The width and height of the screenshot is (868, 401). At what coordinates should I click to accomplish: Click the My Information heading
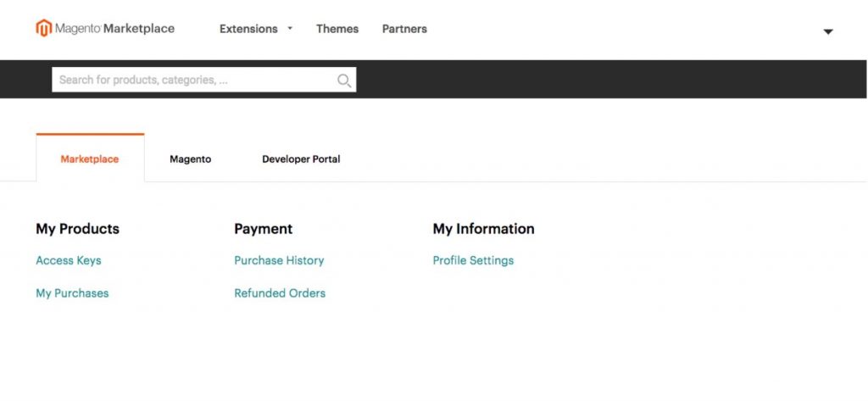click(484, 229)
